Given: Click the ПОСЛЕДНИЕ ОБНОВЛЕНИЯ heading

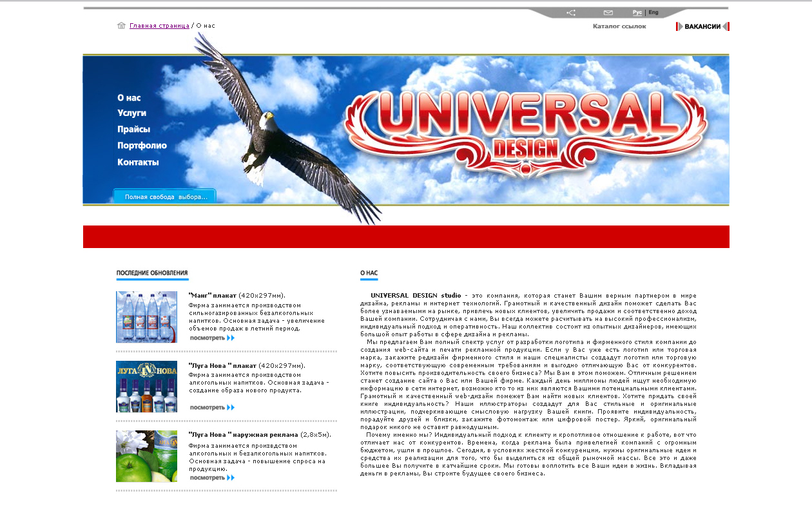Looking at the screenshot, I should coord(152,273).
